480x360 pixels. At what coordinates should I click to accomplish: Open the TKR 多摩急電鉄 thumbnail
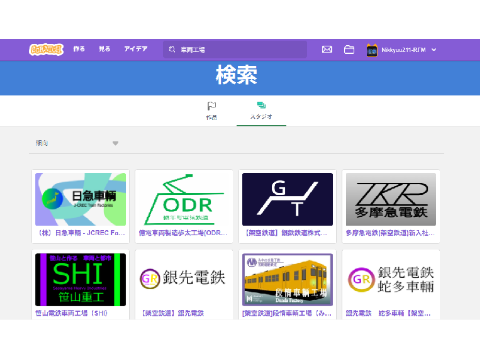coord(391,199)
